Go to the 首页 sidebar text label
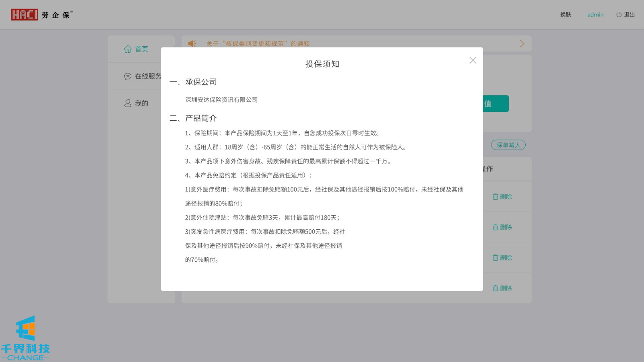The image size is (644, 362). 142,49
